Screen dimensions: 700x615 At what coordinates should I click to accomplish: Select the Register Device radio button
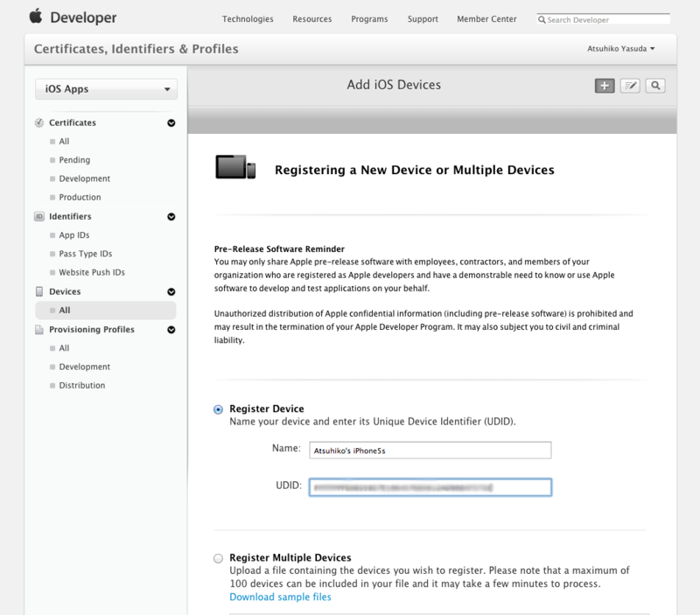point(218,409)
